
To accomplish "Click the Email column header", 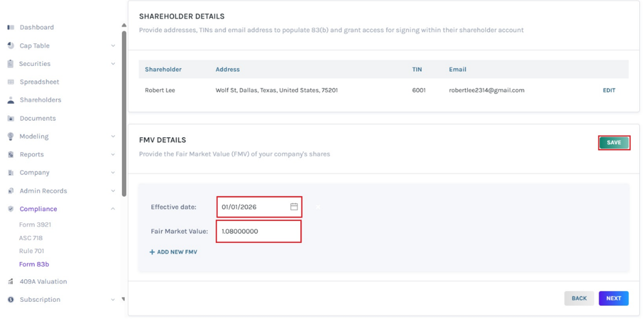I will tap(458, 69).
